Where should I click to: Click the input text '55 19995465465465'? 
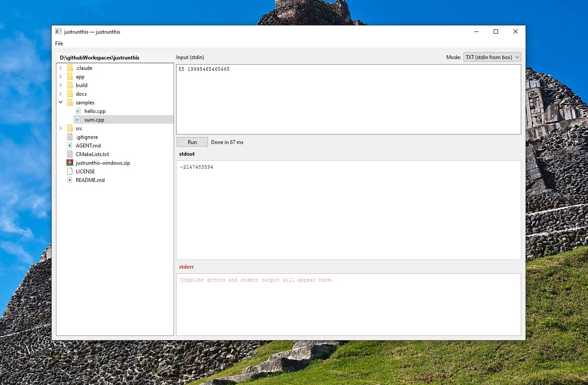point(204,69)
